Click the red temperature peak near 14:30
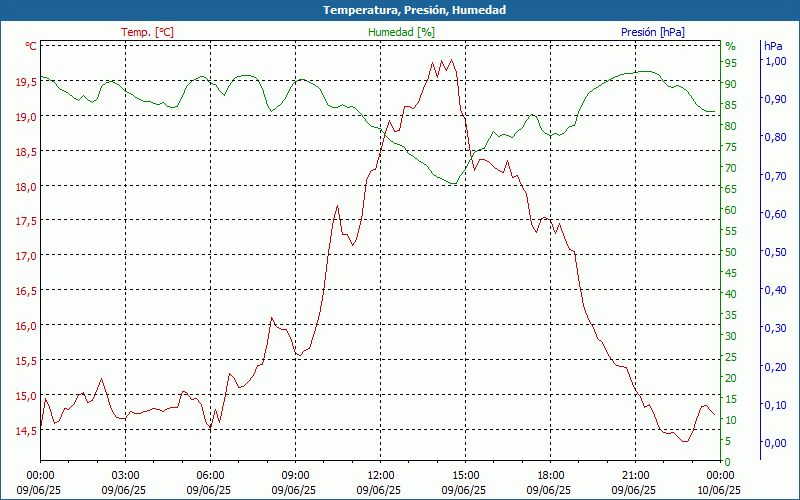The image size is (800, 500). (451, 60)
